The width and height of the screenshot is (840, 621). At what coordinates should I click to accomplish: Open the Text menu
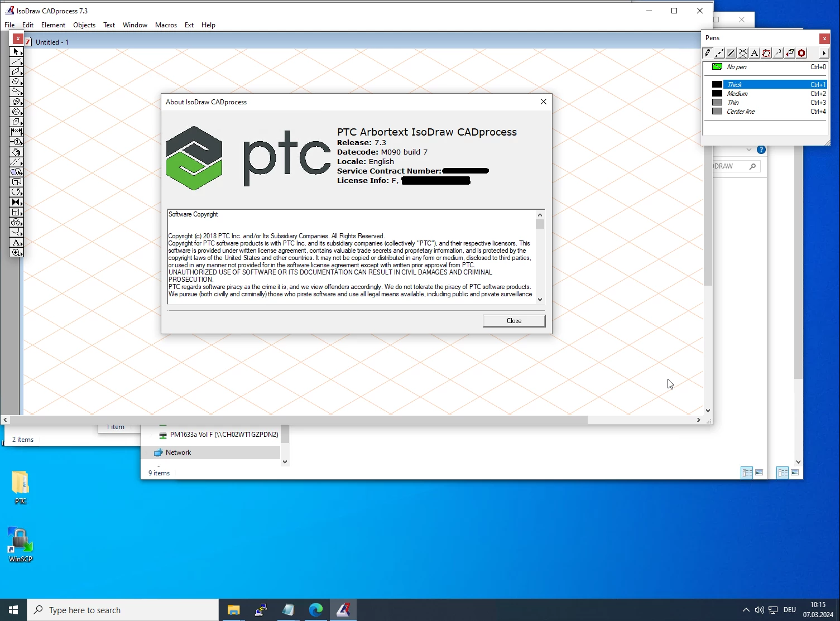[x=109, y=25]
